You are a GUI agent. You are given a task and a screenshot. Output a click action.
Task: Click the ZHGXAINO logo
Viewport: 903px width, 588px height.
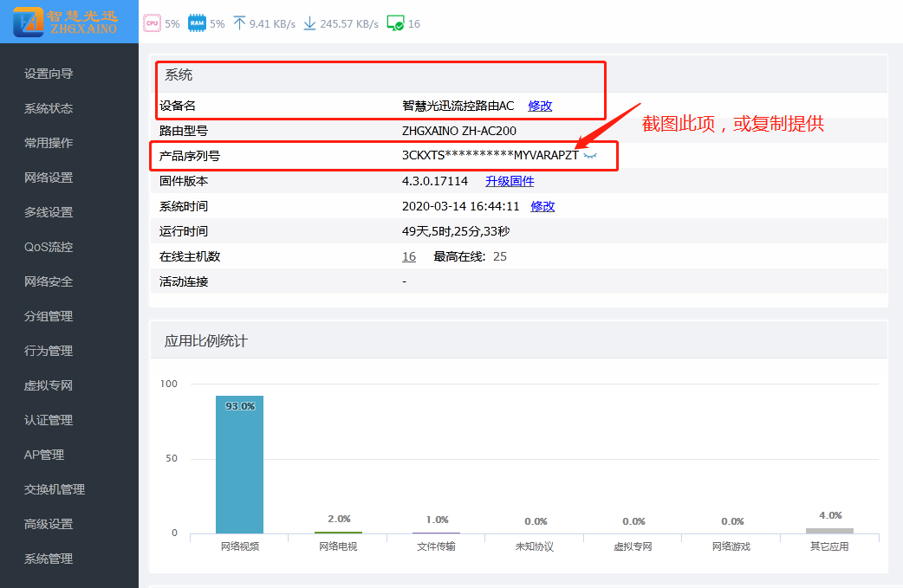tap(68, 22)
